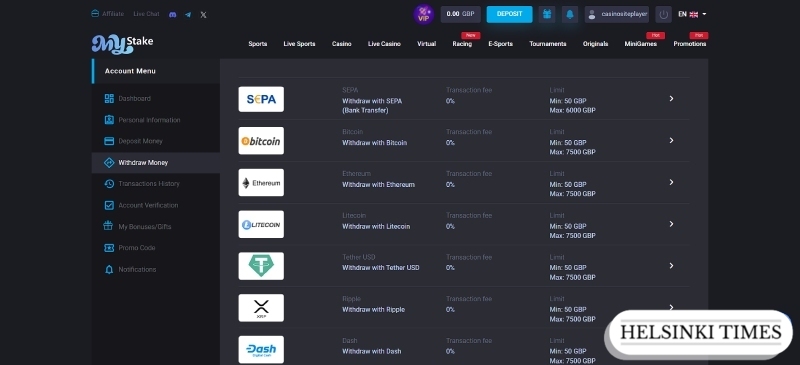The width and height of the screenshot is (800, 365).
Task: Expand the Ethereum withdrawal row chevron
Action: tap(671, 182)
